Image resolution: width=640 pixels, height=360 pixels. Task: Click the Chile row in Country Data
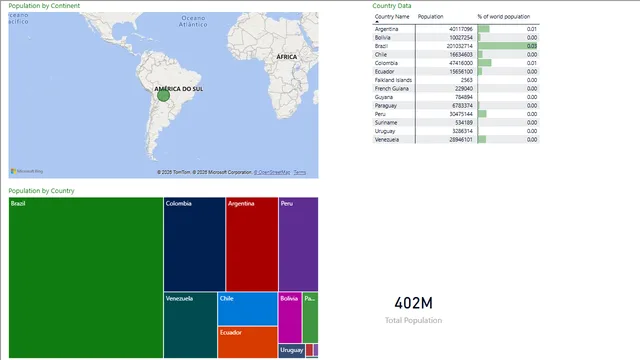point(456,54)
